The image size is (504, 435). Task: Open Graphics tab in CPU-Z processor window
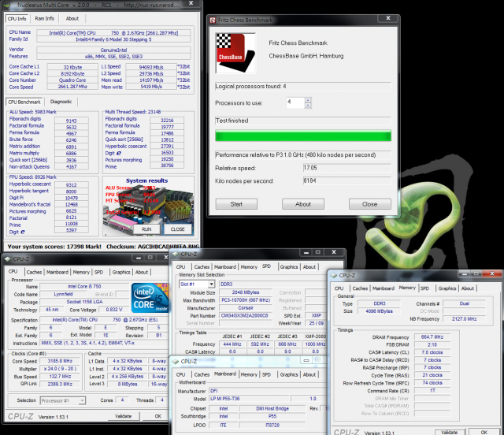(121, 272)
